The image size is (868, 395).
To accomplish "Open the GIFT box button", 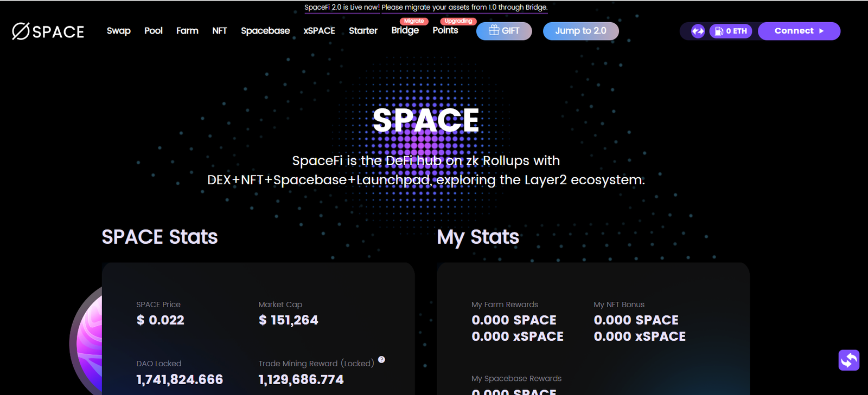I will 504,31.
